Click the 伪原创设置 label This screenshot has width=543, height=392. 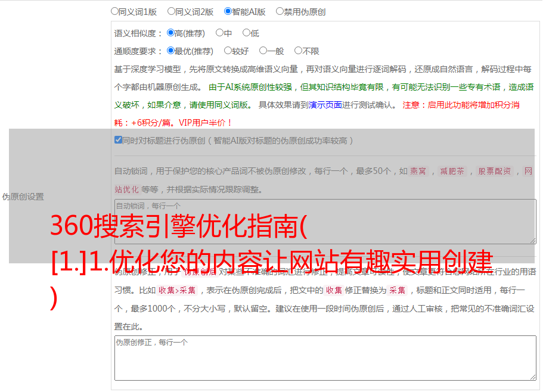point(23,197)
